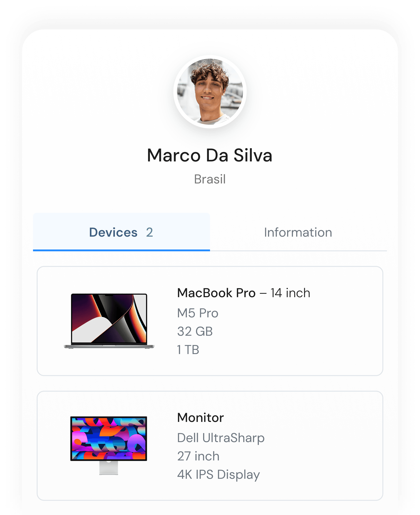Click the blue active tab underline
Screen dimensions: 420x515
click(x=122, y=250)
